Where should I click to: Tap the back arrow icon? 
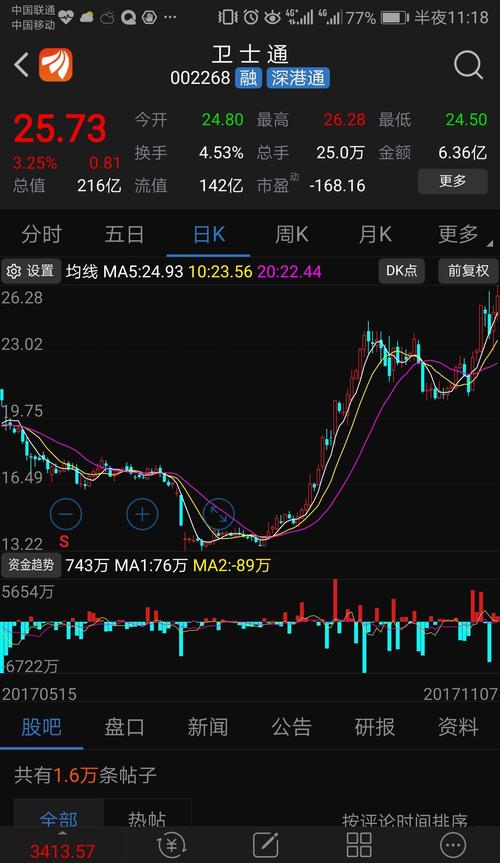21,65
